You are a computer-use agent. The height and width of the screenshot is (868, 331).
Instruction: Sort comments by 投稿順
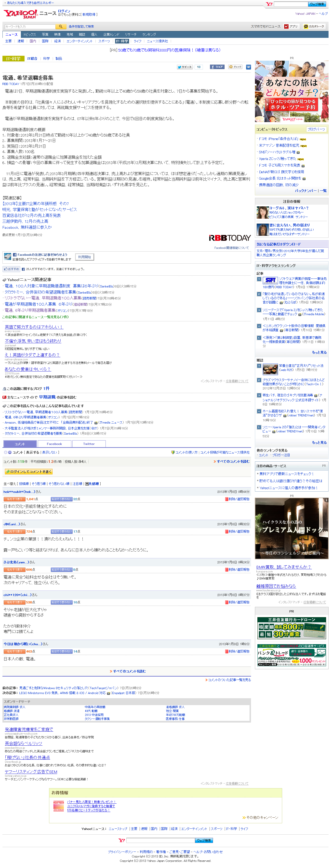(x=24, y=484)
